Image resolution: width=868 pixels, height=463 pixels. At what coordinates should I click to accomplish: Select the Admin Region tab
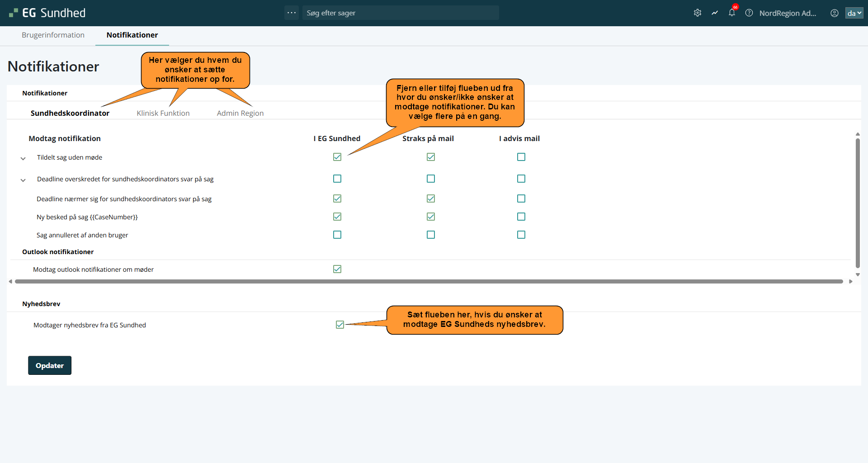click(240, 113)
